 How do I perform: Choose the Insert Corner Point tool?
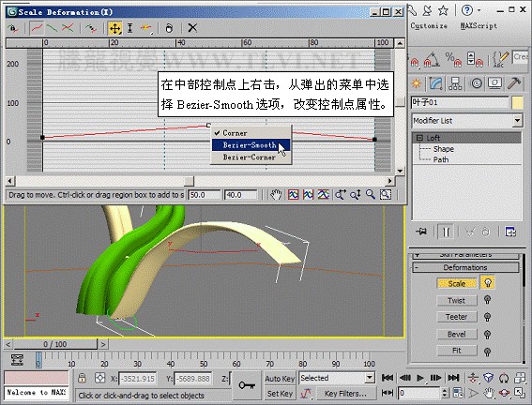[145, 28]
